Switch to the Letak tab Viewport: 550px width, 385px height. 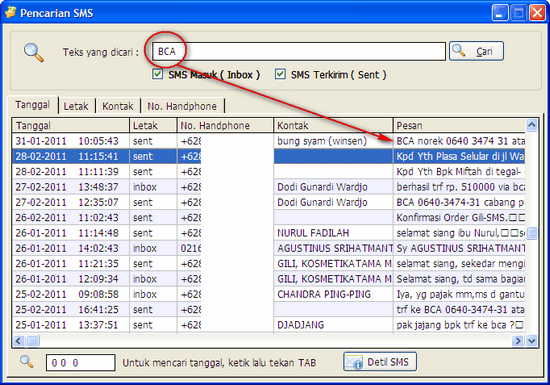point(76,106)
